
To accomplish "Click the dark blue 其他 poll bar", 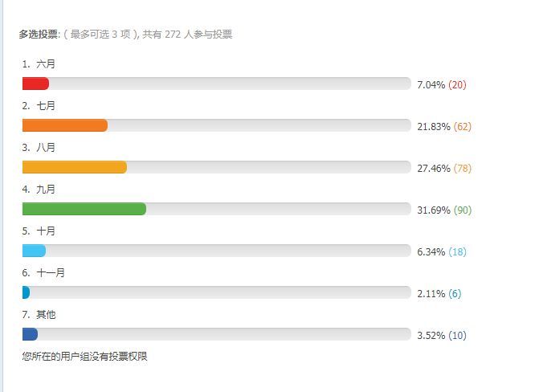I will click(31, 334).
